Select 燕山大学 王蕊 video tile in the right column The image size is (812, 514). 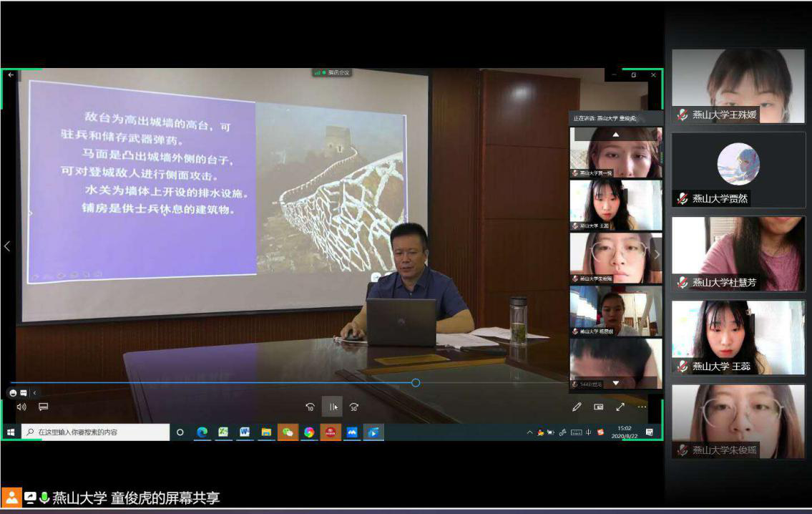coord(738,338)
